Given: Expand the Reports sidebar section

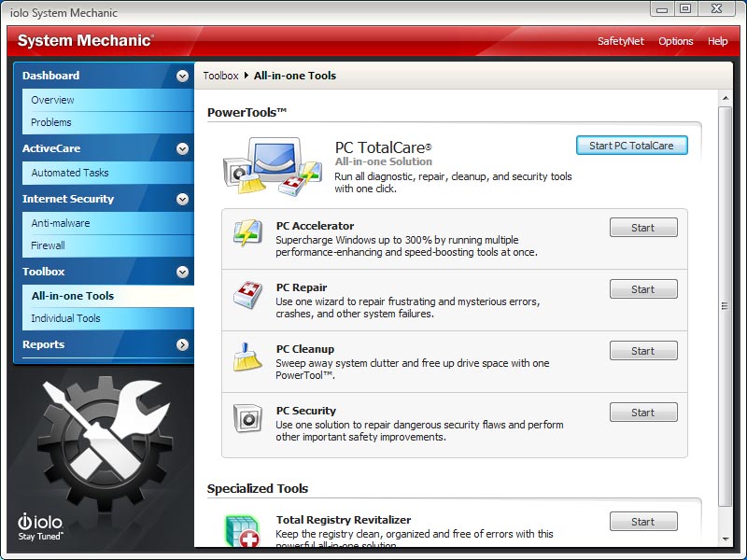Looking at the screenshot, I should point(182,344).
